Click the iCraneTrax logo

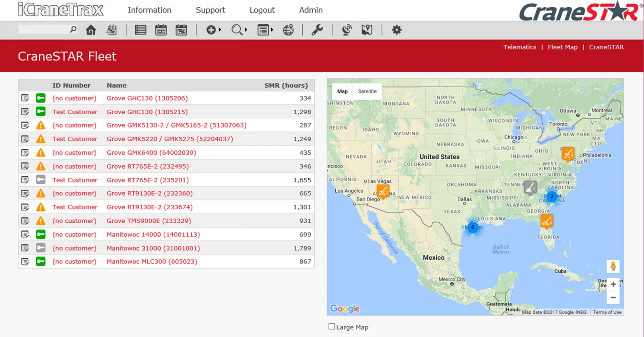click(x=60, y=10)
